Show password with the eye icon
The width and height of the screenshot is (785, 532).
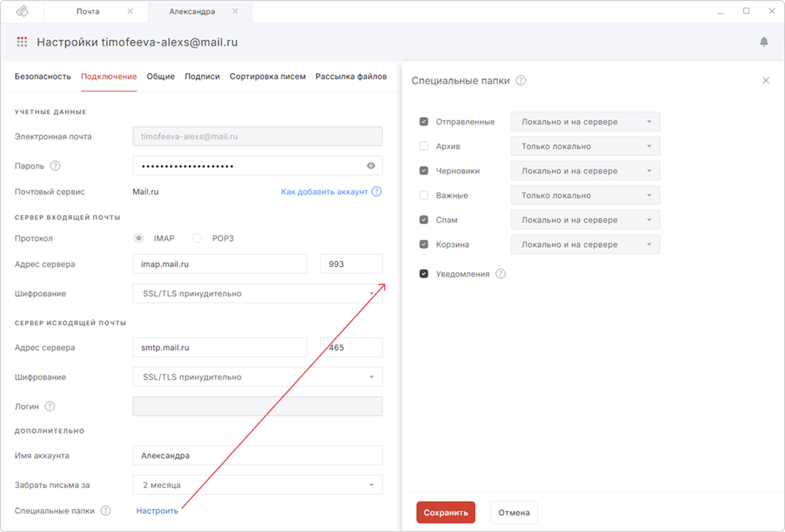click(371, 166)
